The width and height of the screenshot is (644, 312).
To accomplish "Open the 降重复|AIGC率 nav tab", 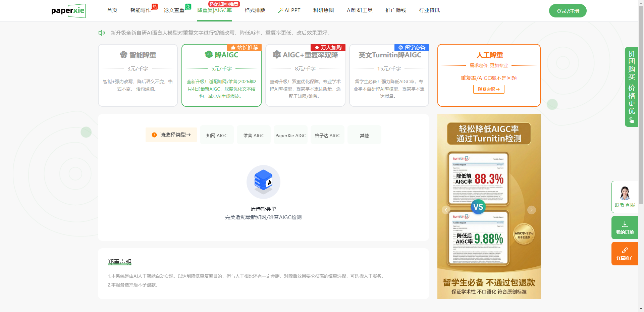I will click(x=214, y=10).
